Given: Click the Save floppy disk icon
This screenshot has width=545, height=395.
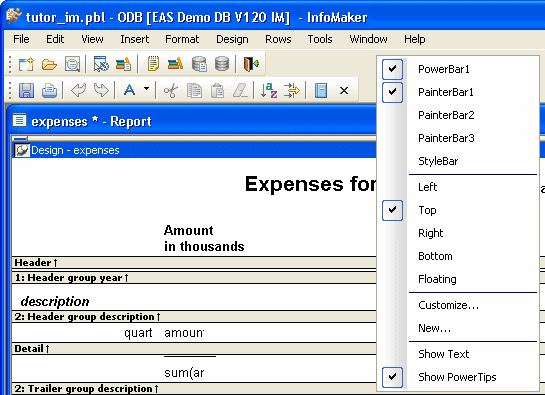Looking at the screenshot, I should tap(26, 91).
